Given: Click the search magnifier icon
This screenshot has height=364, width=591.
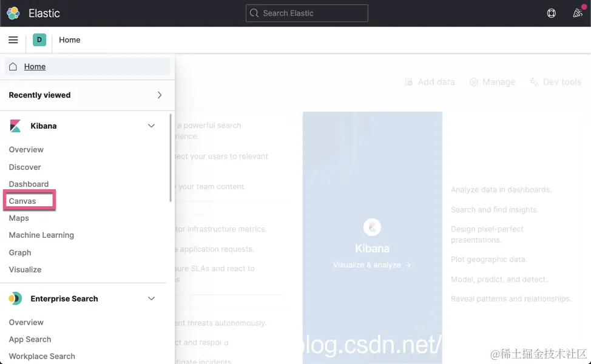Looking at the screenshot, I should click(254, 13).
